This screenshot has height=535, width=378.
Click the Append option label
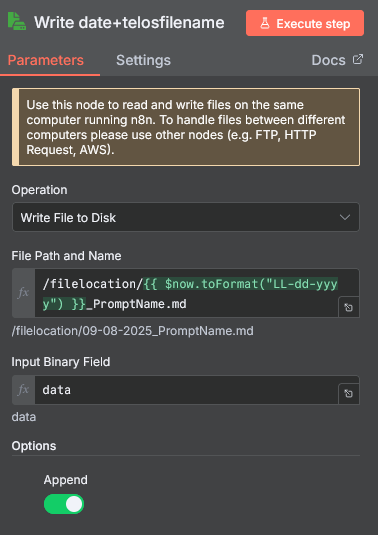(66, 480)
